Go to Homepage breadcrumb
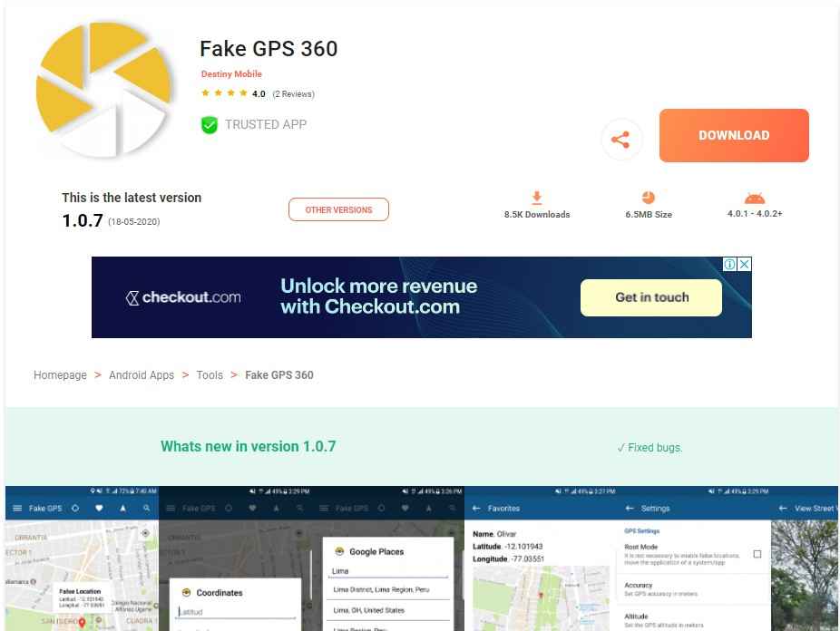Screen dimensions: 840x631 60,375
